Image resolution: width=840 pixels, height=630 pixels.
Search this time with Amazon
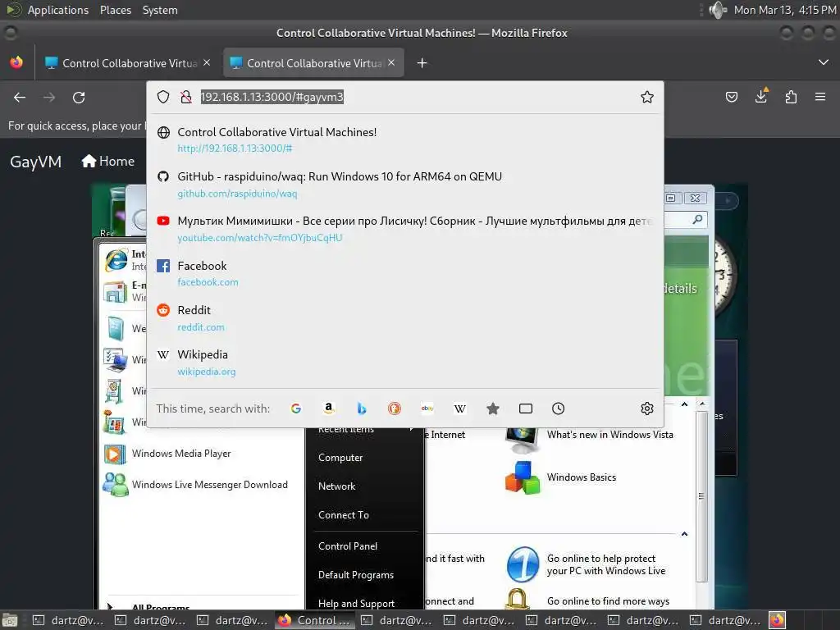[x=329, y=409]
